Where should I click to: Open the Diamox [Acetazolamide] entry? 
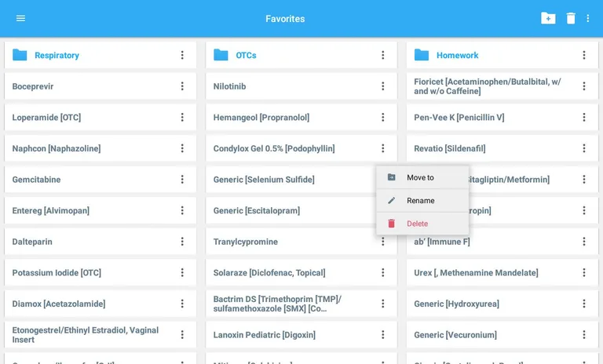coord(100,304)
